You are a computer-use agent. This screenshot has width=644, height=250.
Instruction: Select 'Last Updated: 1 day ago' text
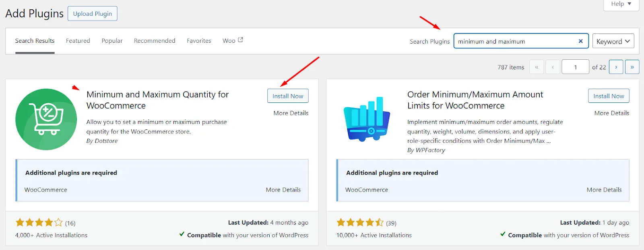point(594,223)
